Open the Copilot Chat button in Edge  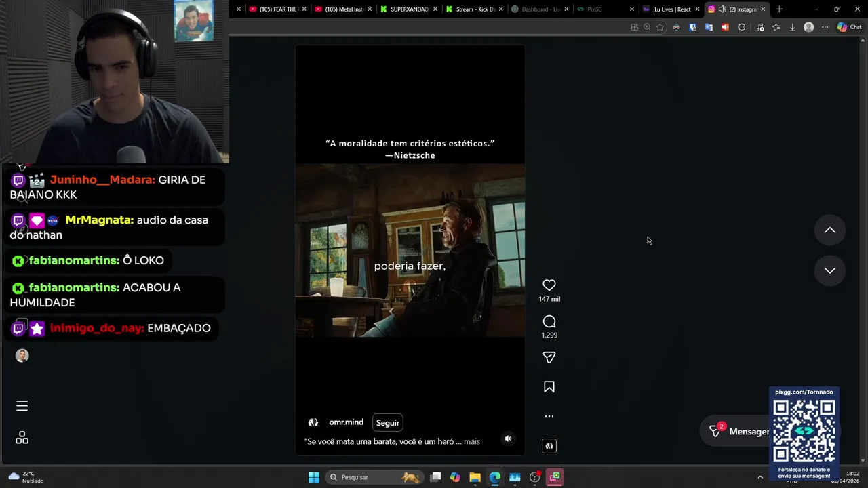coord(849,27)
